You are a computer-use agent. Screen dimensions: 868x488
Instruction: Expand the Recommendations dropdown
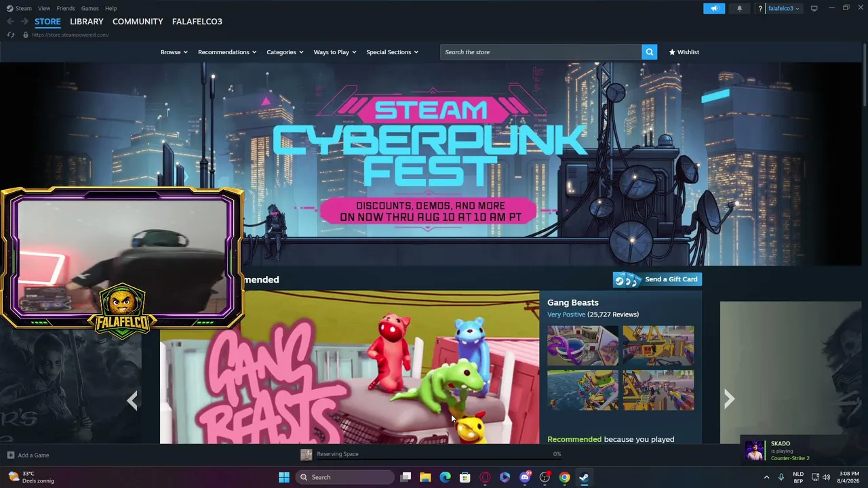(x=227, y=52)
